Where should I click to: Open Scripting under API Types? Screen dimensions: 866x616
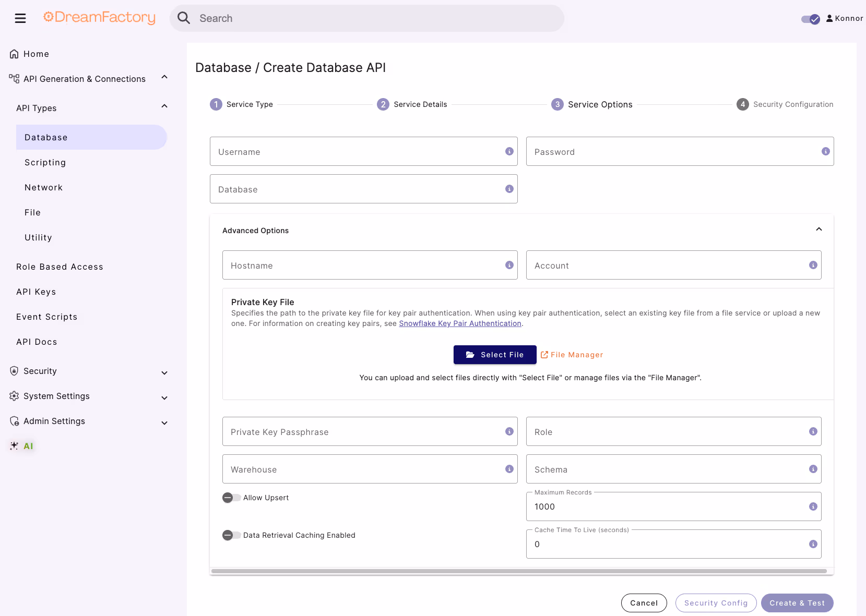click(x=45, y=162)
